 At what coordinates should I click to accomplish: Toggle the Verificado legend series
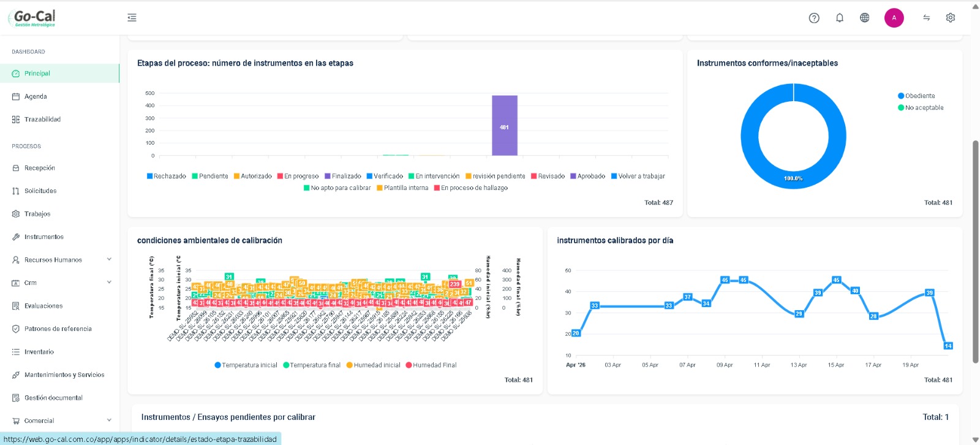[x=385, y=177]
